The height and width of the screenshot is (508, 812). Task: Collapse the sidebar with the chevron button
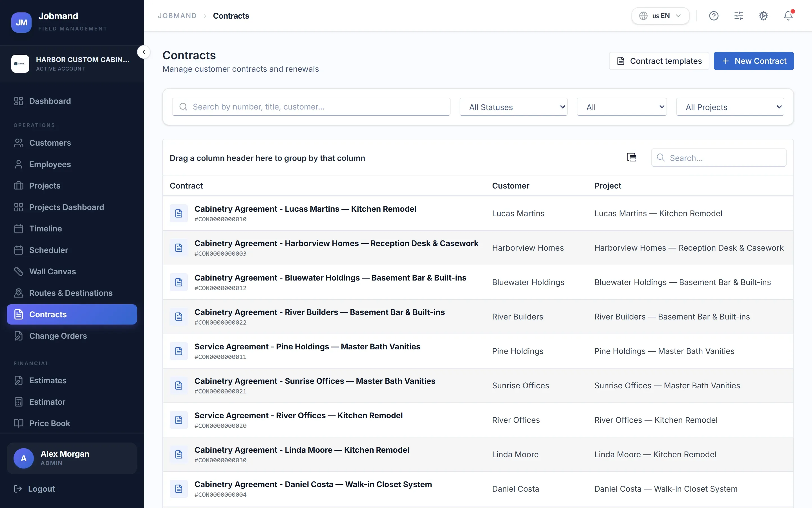144,52
